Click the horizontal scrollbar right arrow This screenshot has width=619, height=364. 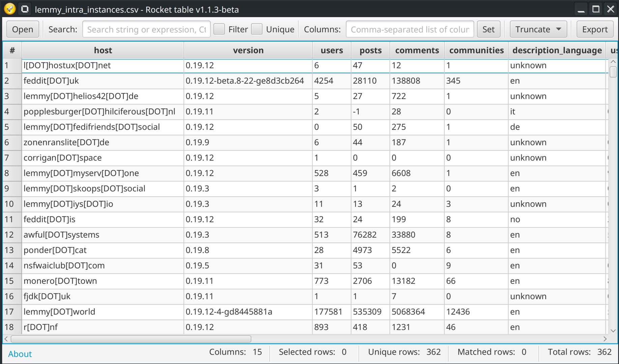click(x=605, y=339)
